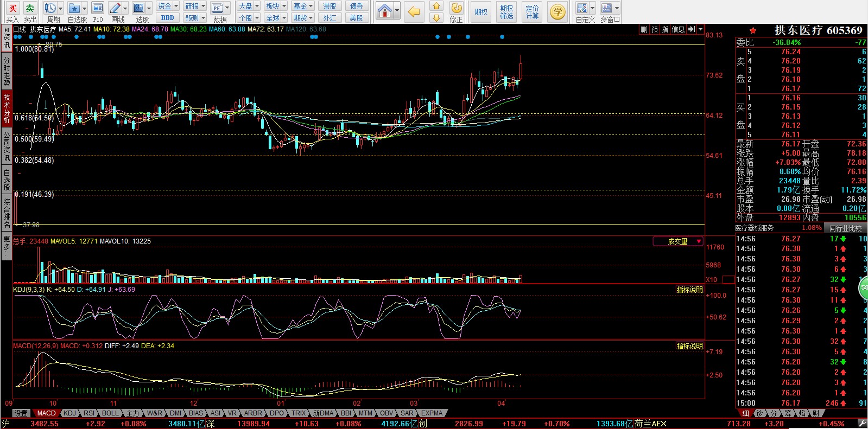Open the 自选股 watchlist folder icon
The width and height of the screenshot is (868, 429).
pyautogui.click(x=74, y=9)
